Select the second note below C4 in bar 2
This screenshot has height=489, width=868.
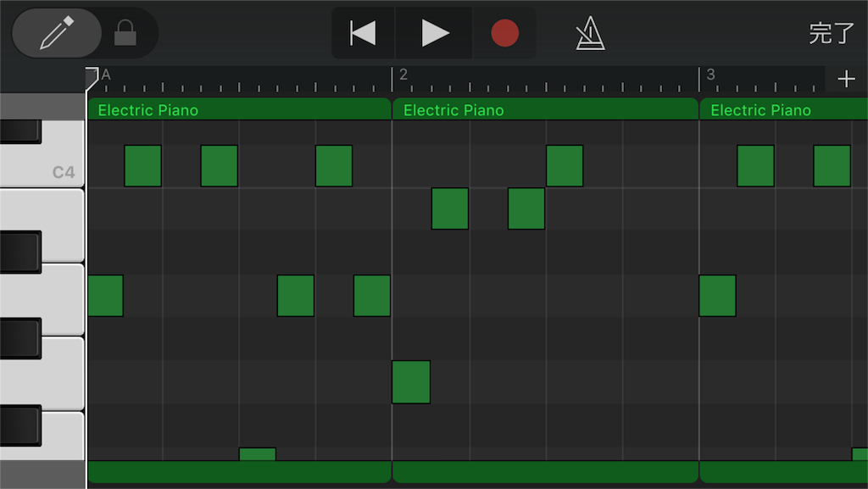click(526, 208)
